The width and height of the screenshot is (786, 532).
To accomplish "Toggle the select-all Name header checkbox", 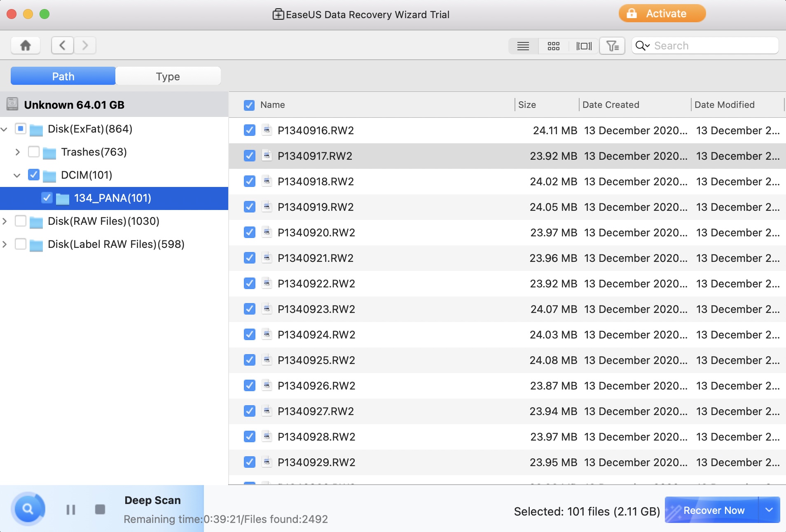I will coord(249,105).
